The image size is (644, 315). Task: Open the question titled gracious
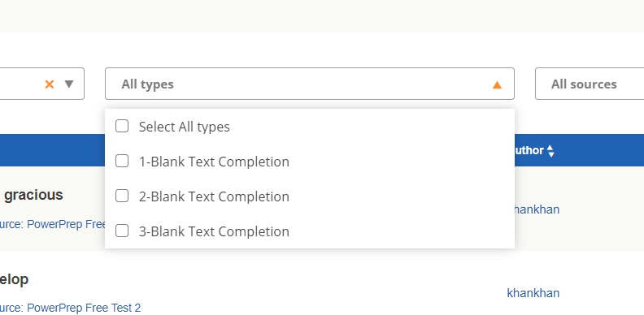click(33, 194)
